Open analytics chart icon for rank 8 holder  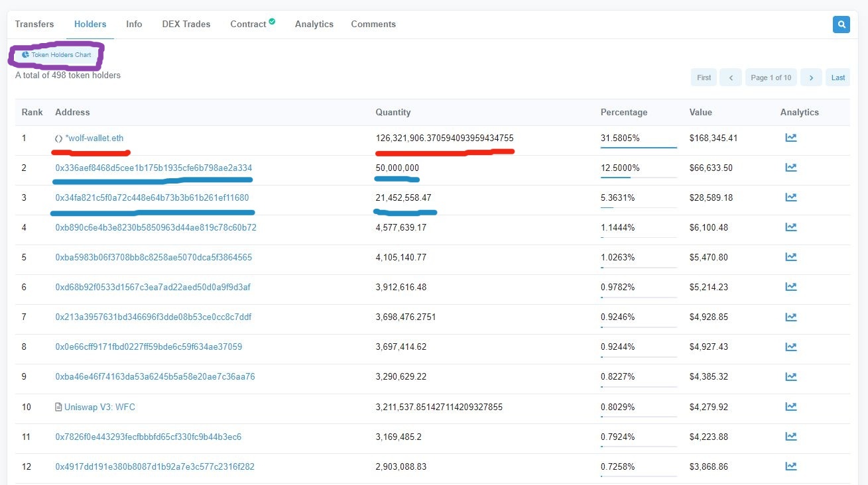point(790,347)
